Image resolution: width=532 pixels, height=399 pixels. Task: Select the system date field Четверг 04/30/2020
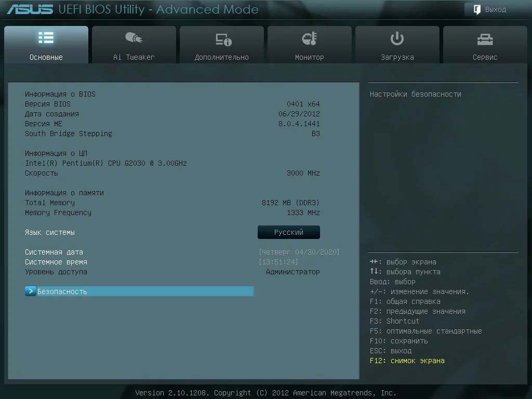click(x=299, y=252)
